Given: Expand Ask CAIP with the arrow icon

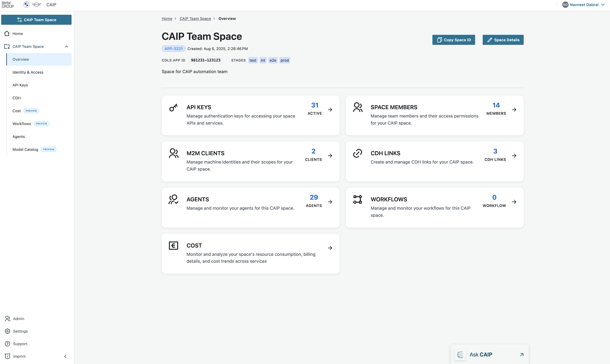Looking at the screenshot, I should point(522,354).
